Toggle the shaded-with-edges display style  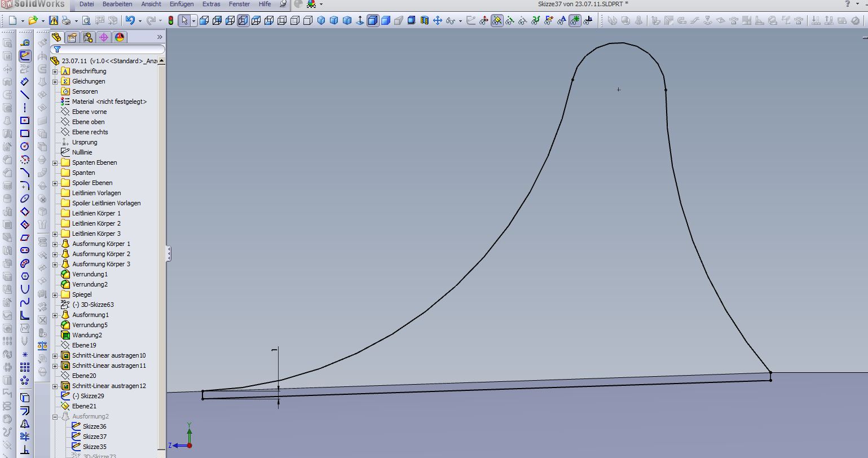pos(373,21)
